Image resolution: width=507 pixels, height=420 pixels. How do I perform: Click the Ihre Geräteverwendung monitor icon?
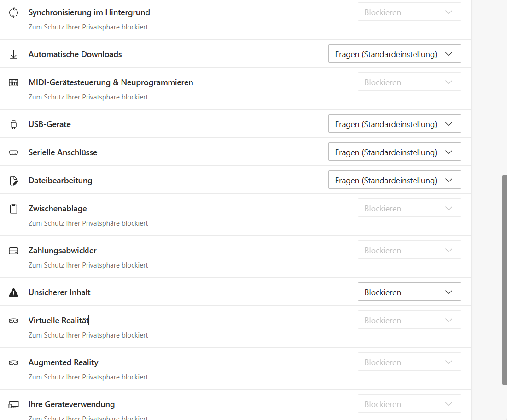click(x=14, y=404)
